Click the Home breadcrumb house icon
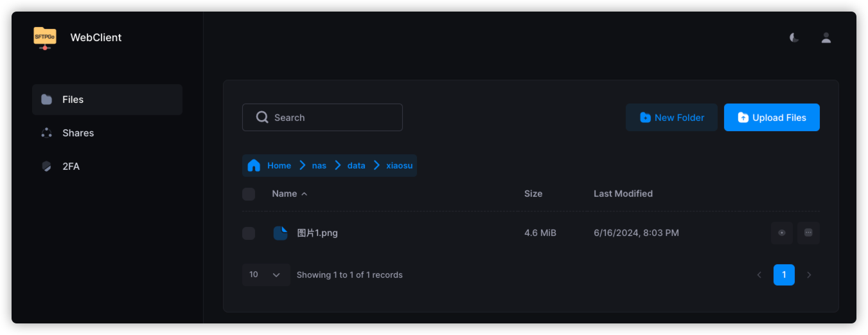This screenshot has width=868, height=335. (x=254, y=165)
